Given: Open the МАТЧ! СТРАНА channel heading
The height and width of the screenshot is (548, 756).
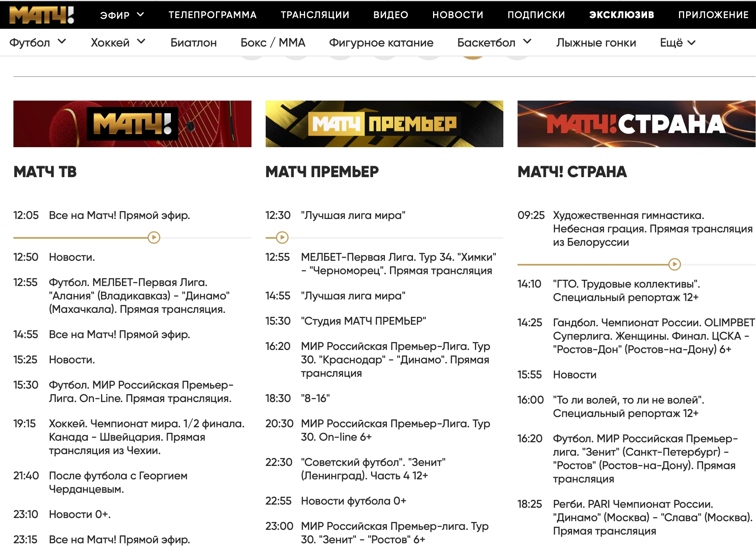Looking at the screenshot, I should coord(572,172).
